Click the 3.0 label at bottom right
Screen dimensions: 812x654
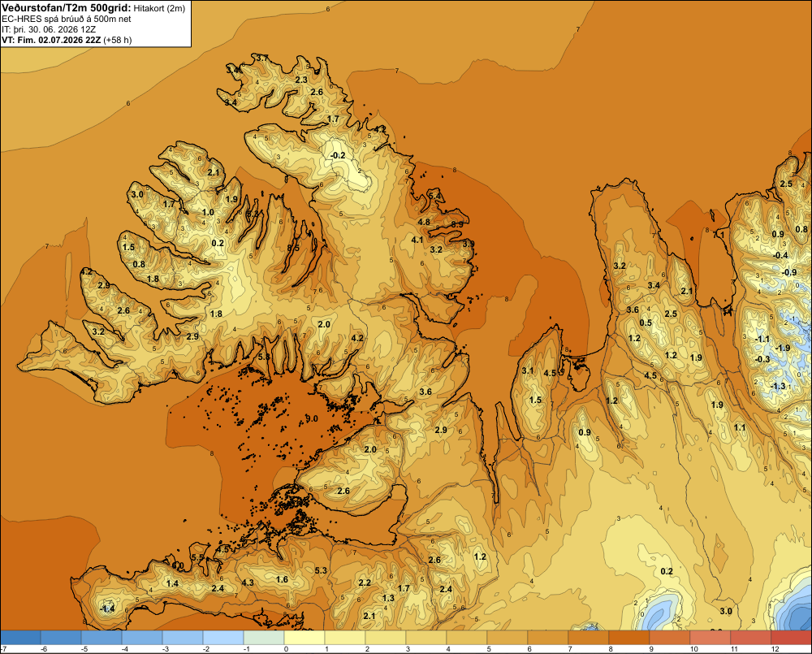point(726,611)
